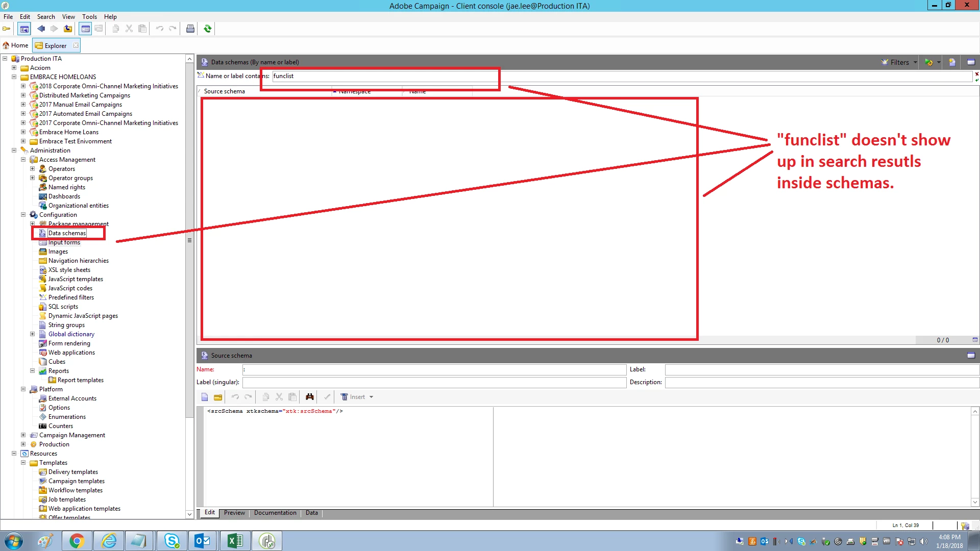The height and width of the screenshot is (551, 980).
Task: Click the open folder icon in schema toolbar
Action: click(218, 397)
